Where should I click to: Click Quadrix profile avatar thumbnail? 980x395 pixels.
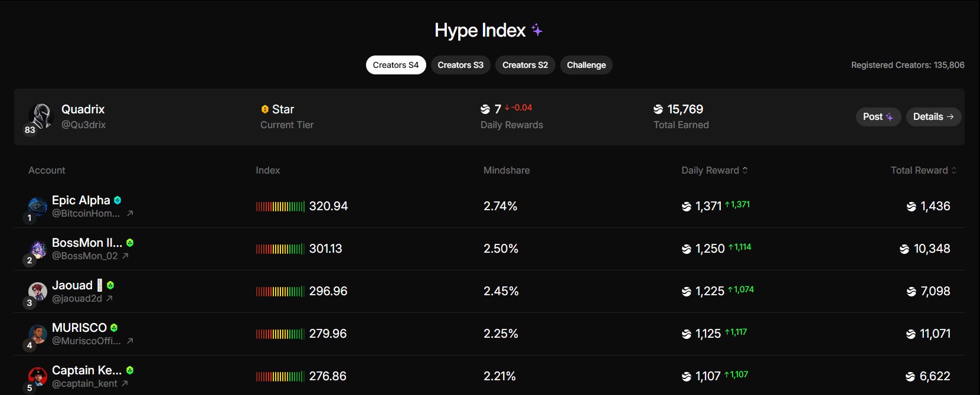[x=41, y=116]
